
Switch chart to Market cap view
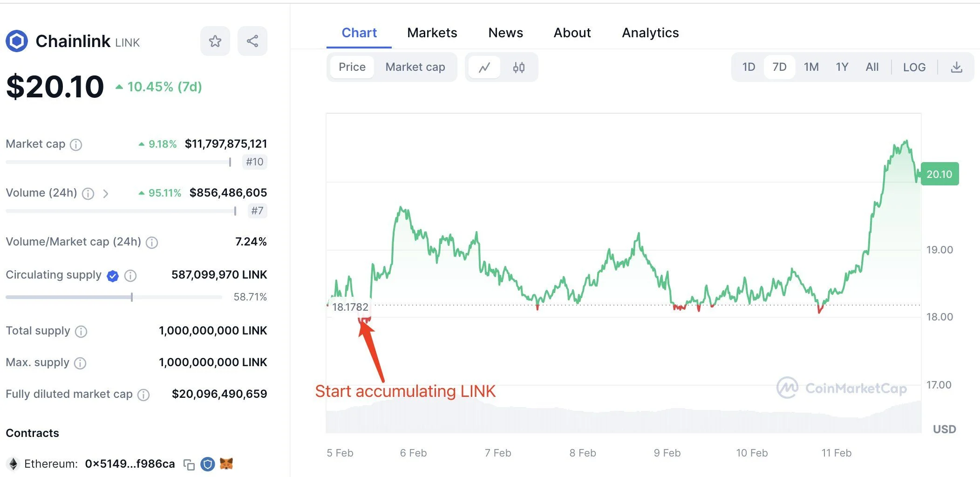[415, 67]
